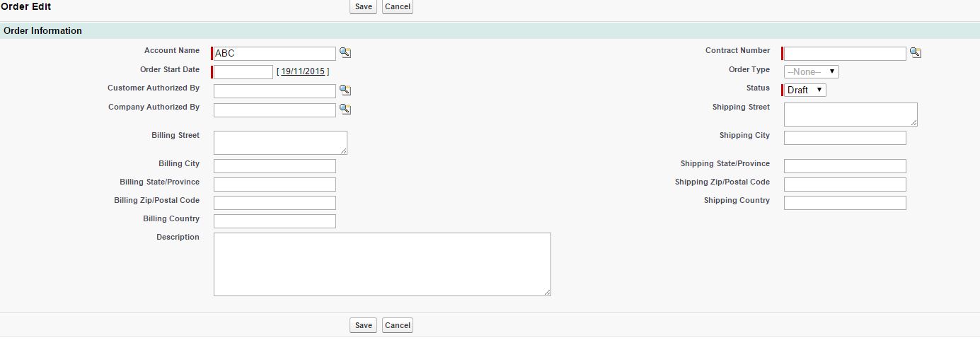
Task: Focus the Billing State/Province field
Action: 275,185
